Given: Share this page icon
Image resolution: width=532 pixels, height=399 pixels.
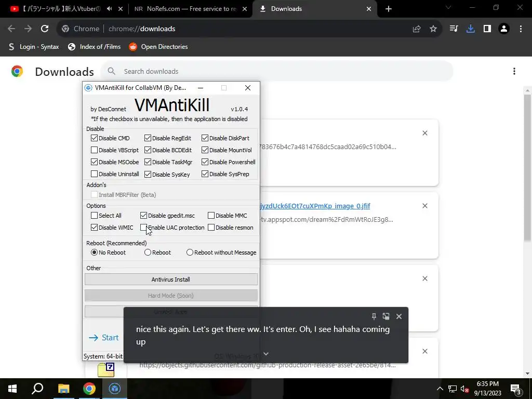Looking at the screenshot, I should coord(417,29).
